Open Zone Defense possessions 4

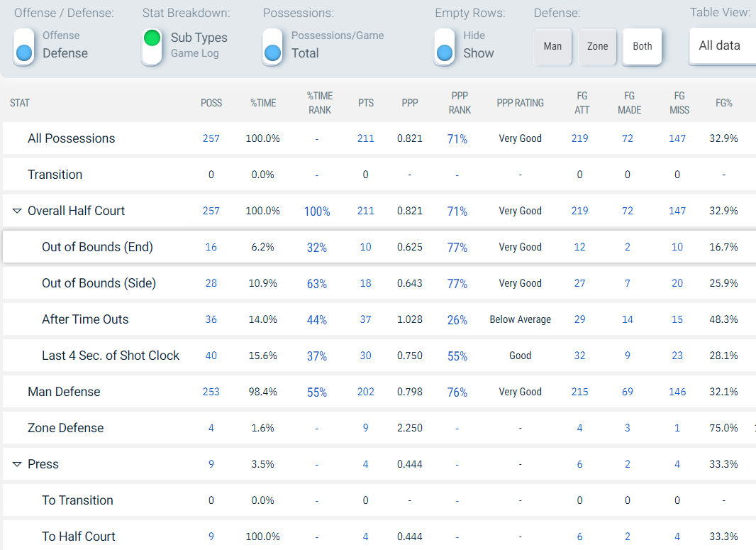[211, 428]
